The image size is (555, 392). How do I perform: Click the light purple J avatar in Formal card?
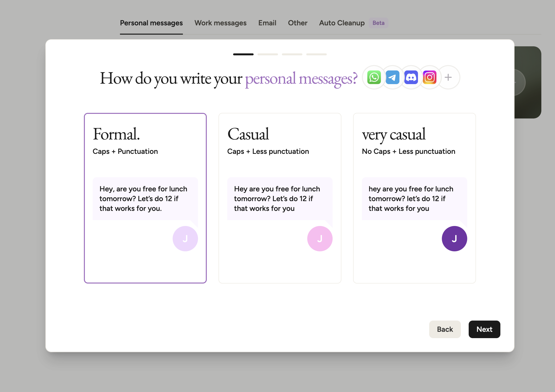coord(185,239)
